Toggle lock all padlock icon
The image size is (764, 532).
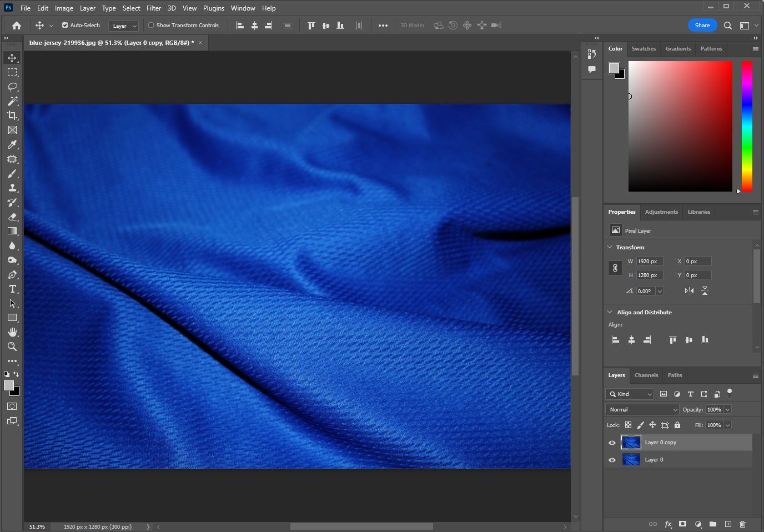[x=677, y=425]
